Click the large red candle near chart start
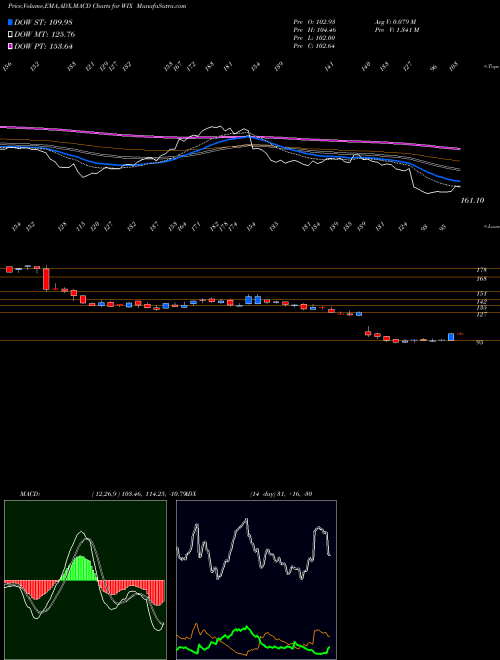The image size is (500, 660). coord(46,279)
